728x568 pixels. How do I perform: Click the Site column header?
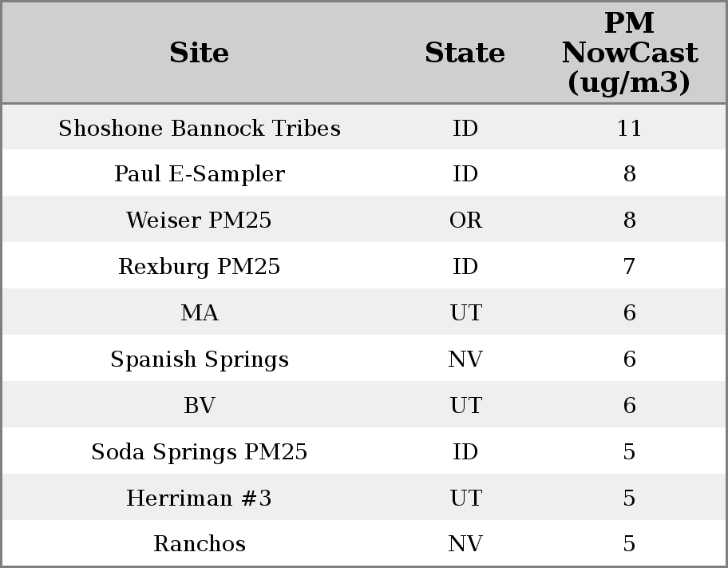[x=199, y=53]
